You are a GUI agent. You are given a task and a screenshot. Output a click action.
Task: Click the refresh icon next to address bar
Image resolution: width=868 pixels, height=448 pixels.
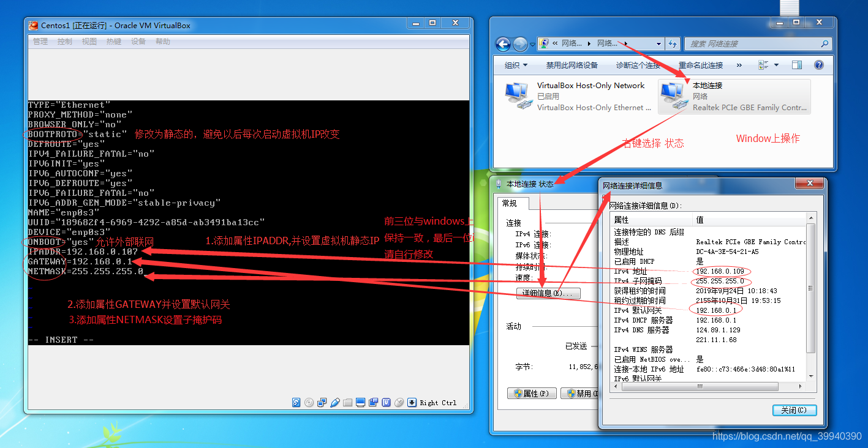coord(673,44)
